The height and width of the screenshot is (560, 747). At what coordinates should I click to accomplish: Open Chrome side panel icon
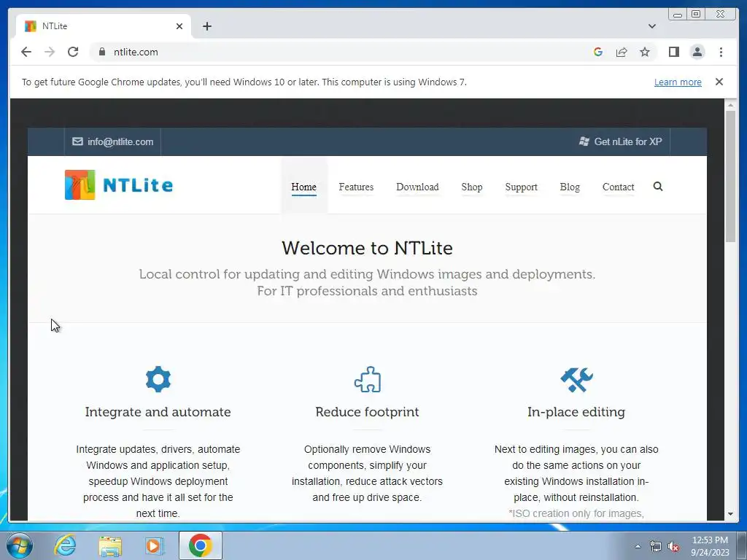(673, 52)
